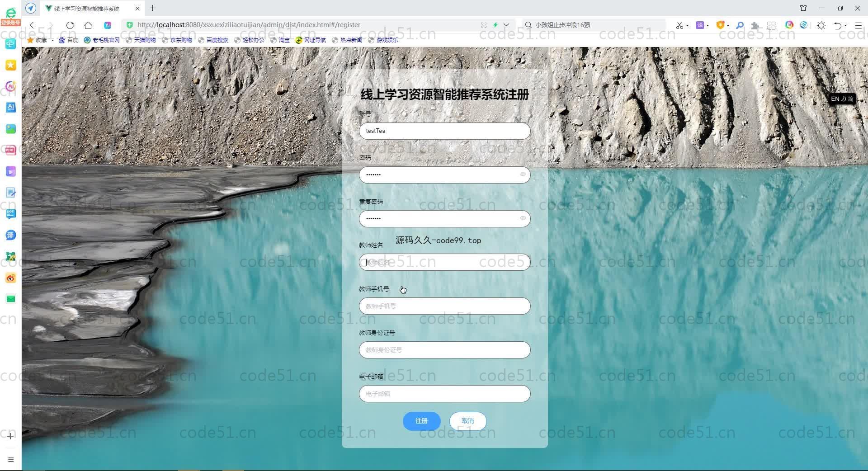Reload the page with the refresh icon
Screen dimensions: 868x471
pos(70,25)
